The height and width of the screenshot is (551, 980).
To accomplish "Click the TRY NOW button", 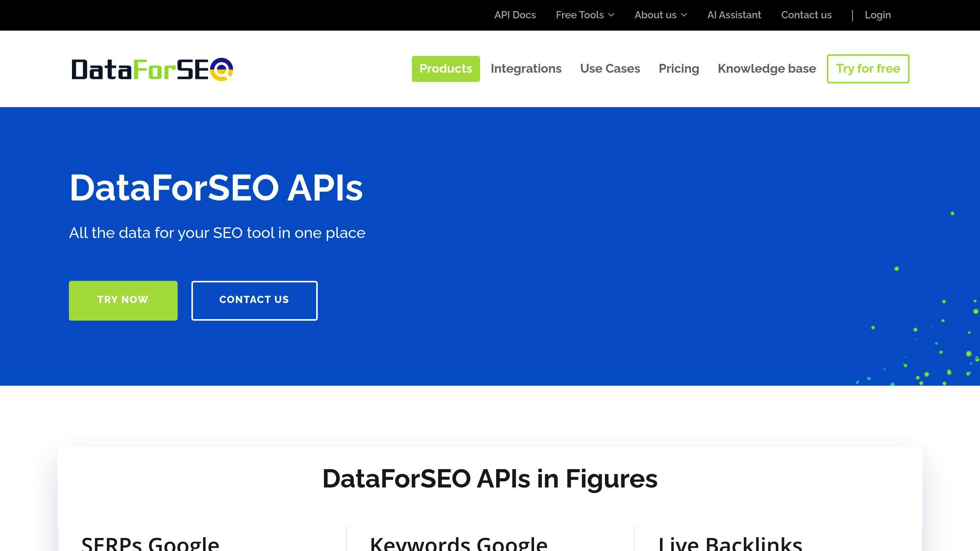I will [123, 301].
